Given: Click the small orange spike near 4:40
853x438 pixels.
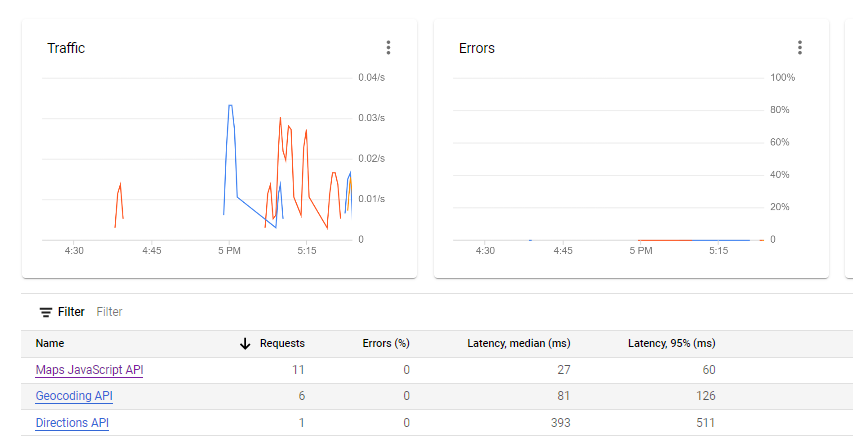Looking at the screenshot, I should pyautogui.click(x=120, y=185).
